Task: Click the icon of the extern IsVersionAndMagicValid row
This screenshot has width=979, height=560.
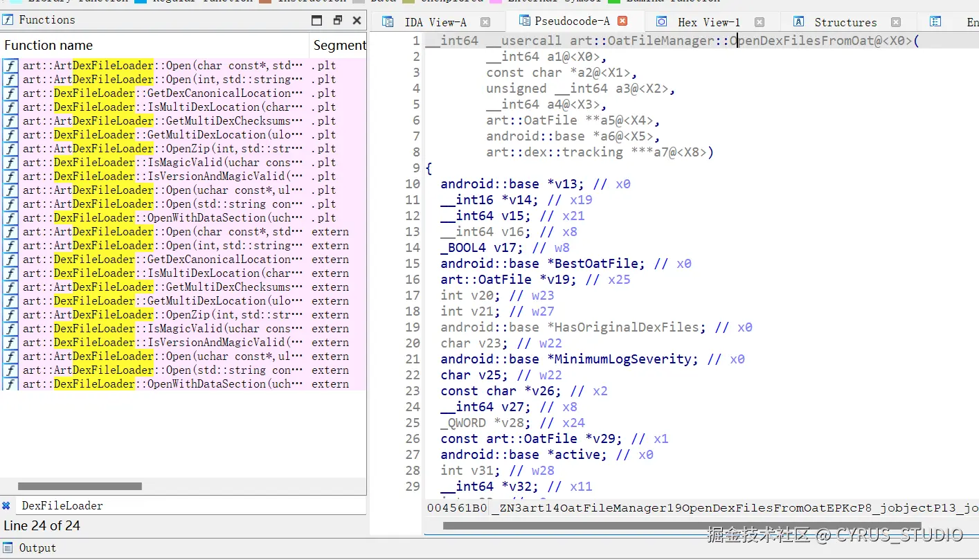Action: (10, 343)
